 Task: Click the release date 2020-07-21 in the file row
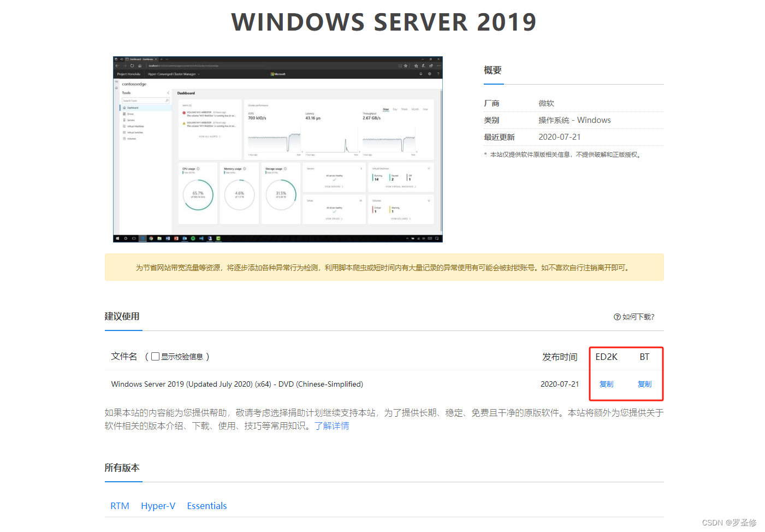coord(559,384)
